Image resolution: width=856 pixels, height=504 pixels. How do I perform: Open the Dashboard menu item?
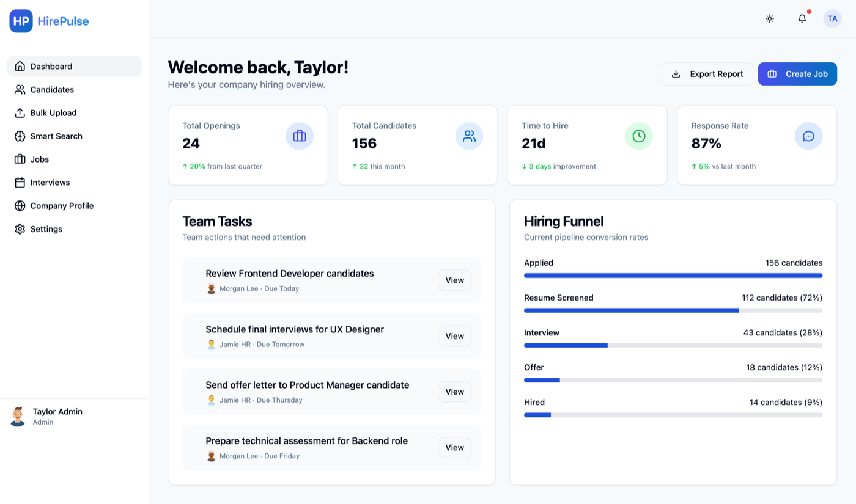[74, 66]
